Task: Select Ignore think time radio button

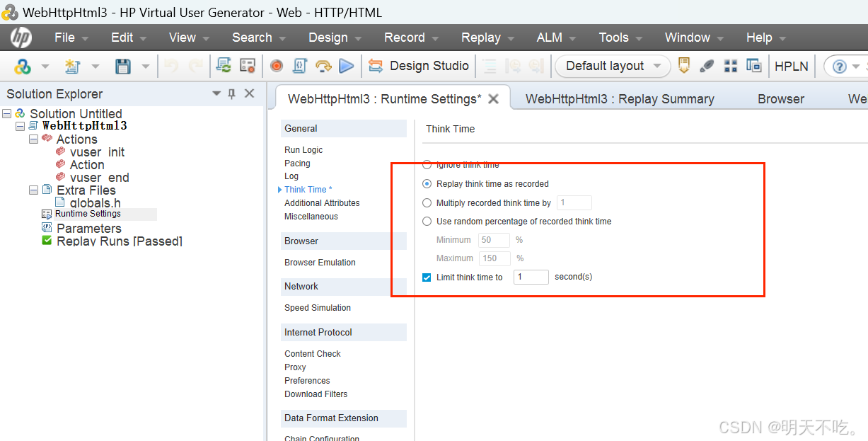Action: coord(427,164)
